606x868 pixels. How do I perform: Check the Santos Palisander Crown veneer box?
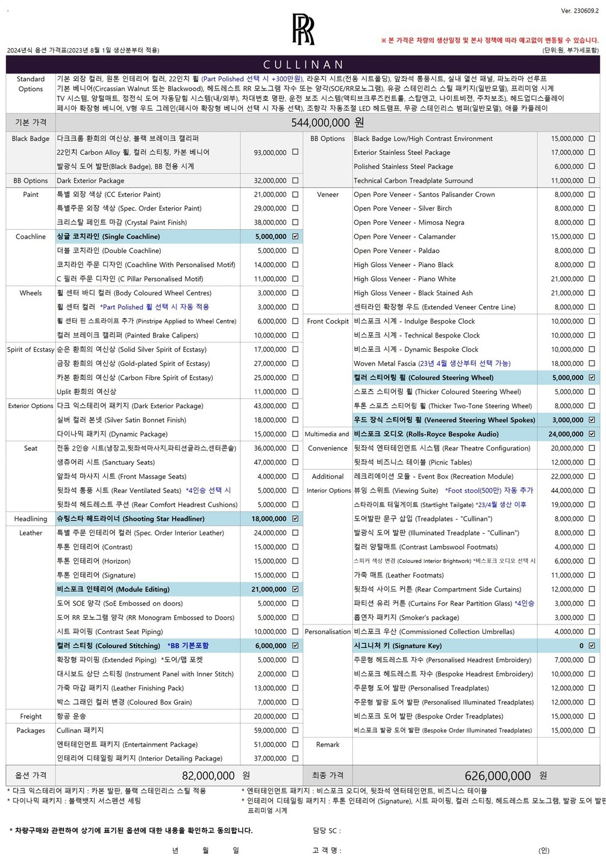pos(592,195)
